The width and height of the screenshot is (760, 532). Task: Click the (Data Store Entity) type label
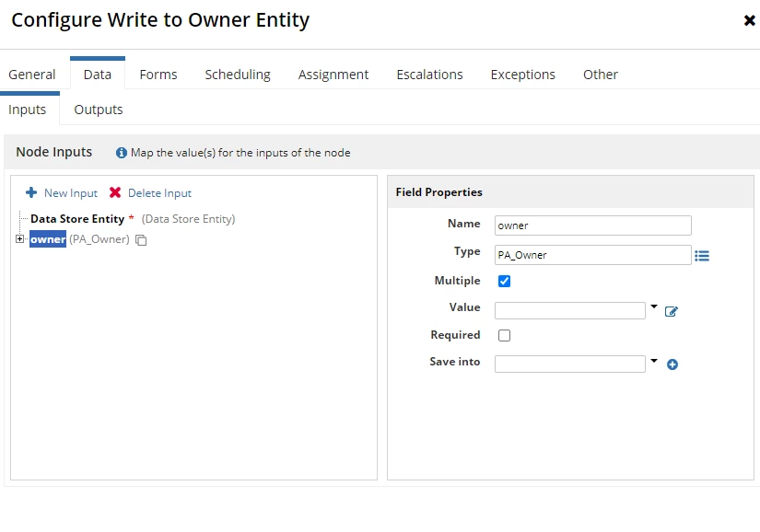pyautogui.click(x=188, y=219)
